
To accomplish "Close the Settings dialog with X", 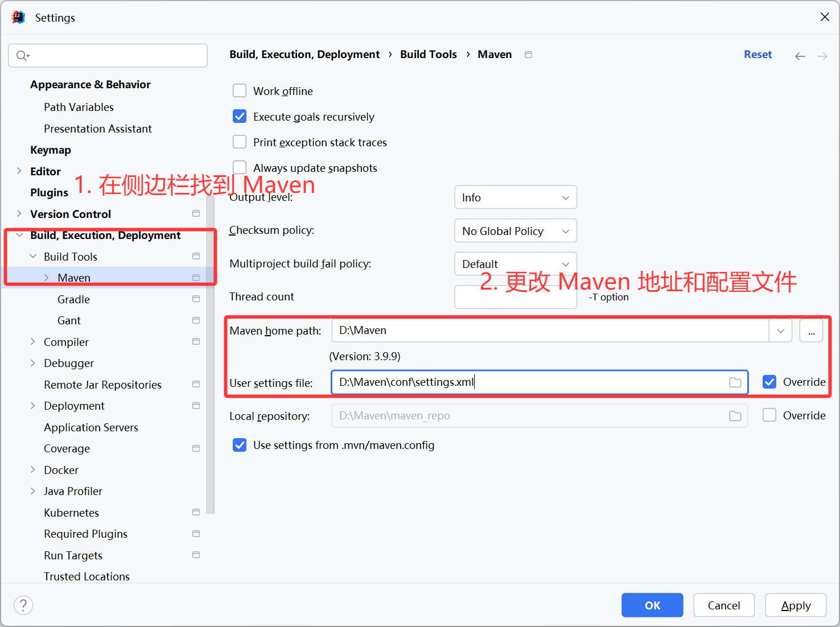I will pos(825,17).
